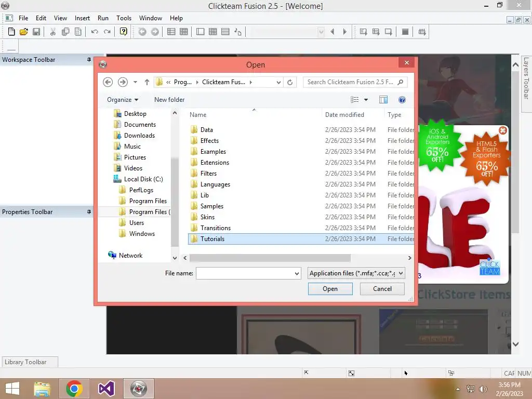This screenshot has width=532, height=399.
Task: Click the Open file toolbar icon
Action: (x=24, y=32)
